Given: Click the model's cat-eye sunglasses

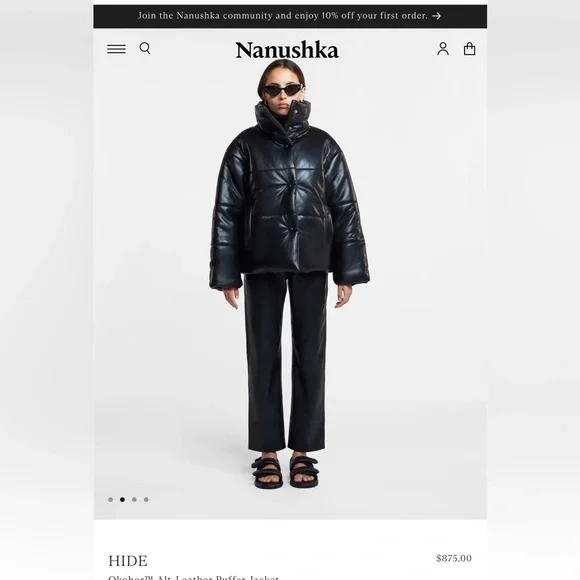Looking at the screenshot, I should click(x=283, y=90).
